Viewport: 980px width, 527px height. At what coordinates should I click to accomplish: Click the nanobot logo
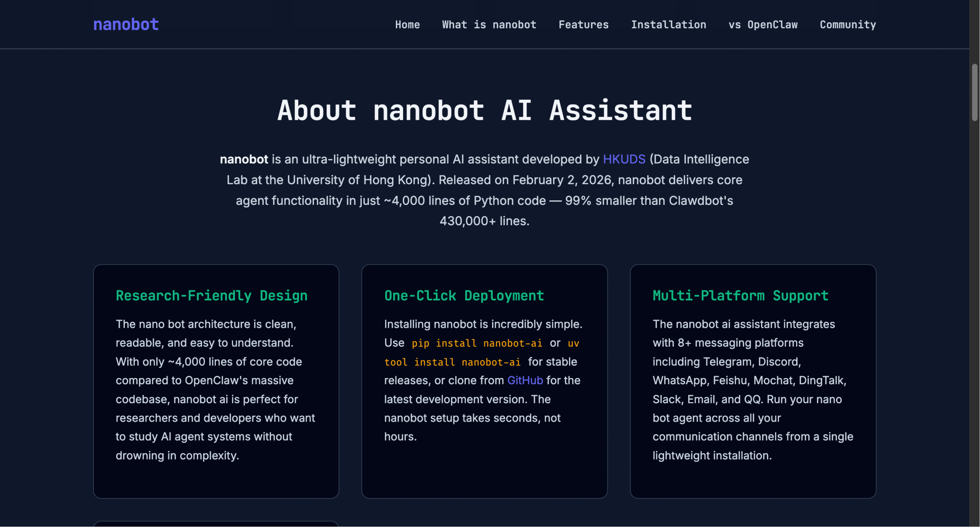pyautogui.click(x=126, y=24)
